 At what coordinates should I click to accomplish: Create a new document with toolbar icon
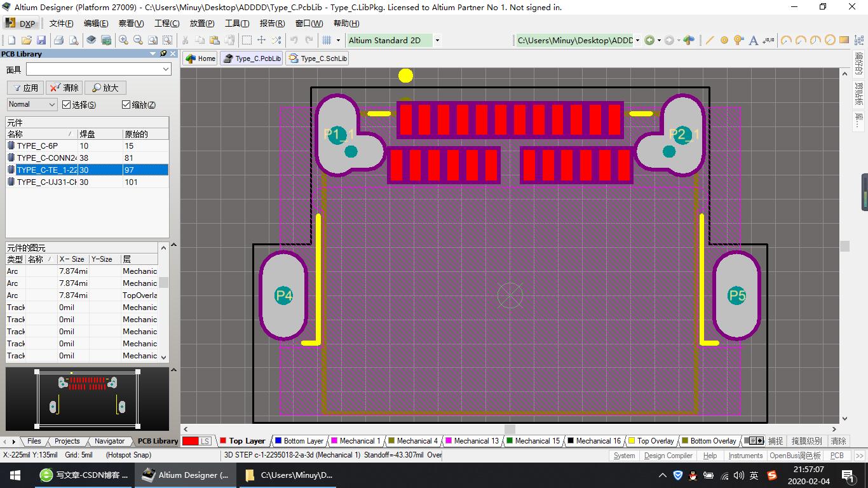coord(12,40)
